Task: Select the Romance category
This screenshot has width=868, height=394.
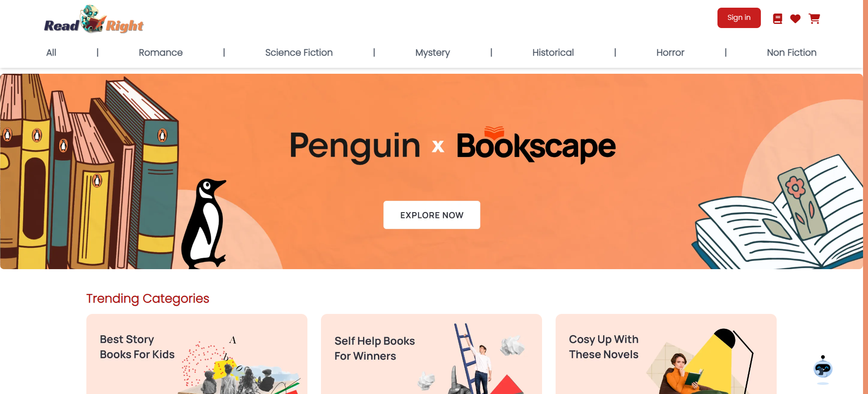Action: 160,52
